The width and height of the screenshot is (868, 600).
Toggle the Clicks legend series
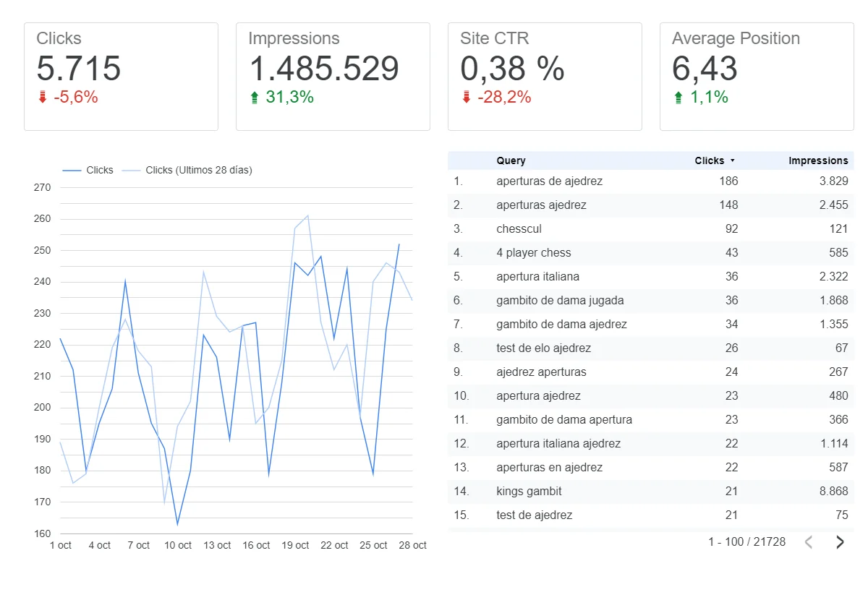[x=88, y=171]
